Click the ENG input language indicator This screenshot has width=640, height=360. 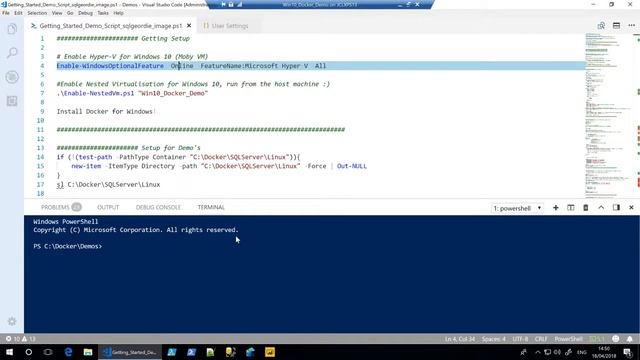(582, 352)
